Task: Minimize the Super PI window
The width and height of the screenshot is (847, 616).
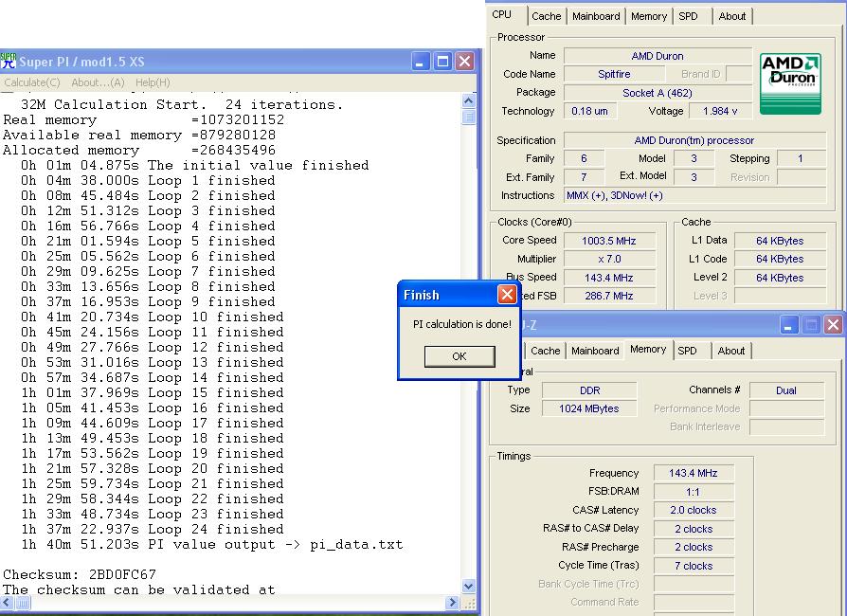Action: [x=421, y=61]
